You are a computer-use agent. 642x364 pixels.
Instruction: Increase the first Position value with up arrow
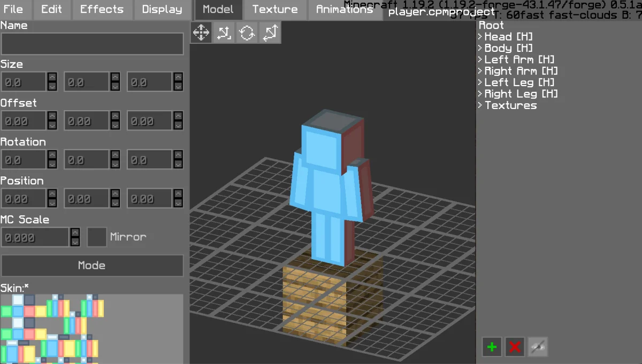click(52, 193)
